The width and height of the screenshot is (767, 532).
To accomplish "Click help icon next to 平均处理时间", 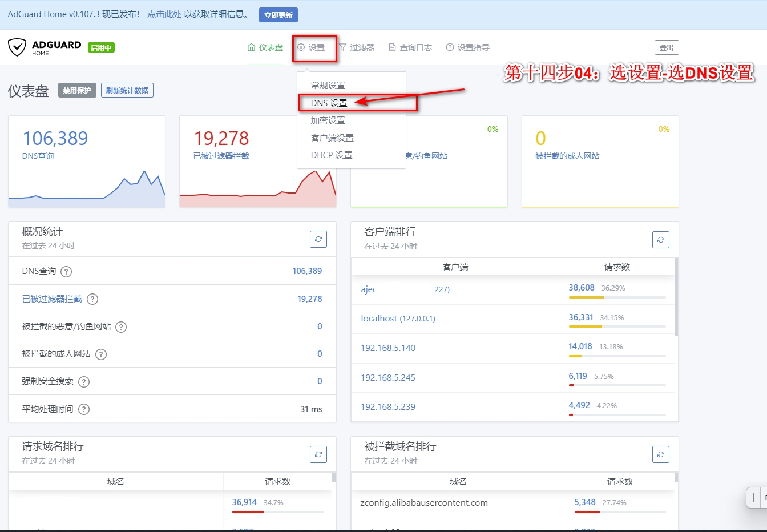I will click(84, 409).
